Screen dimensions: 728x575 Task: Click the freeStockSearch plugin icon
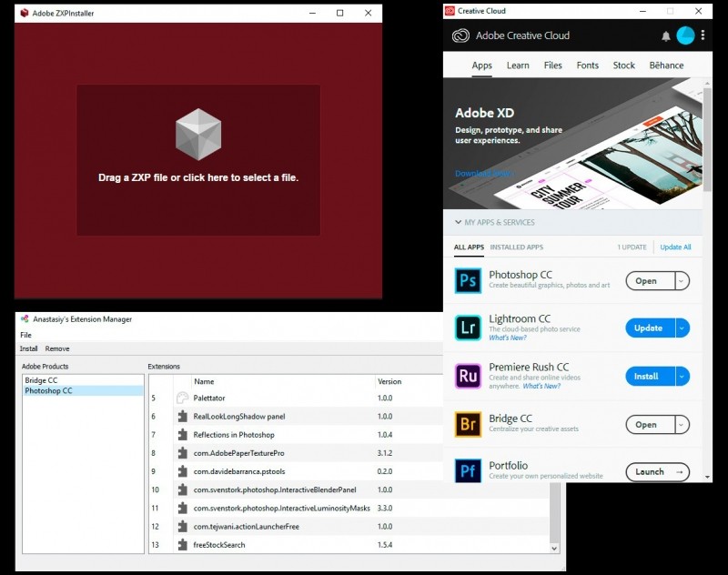(183, 545)
